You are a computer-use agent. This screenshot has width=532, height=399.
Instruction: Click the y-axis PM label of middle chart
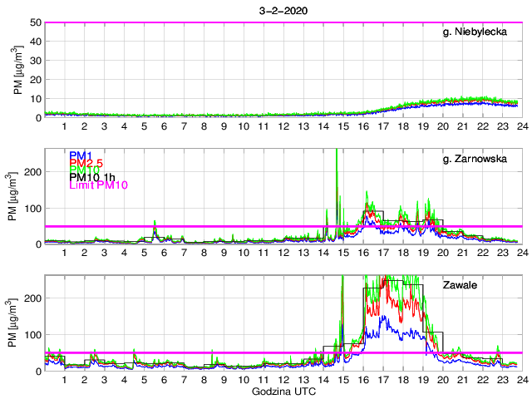click(x=17, y=196)
